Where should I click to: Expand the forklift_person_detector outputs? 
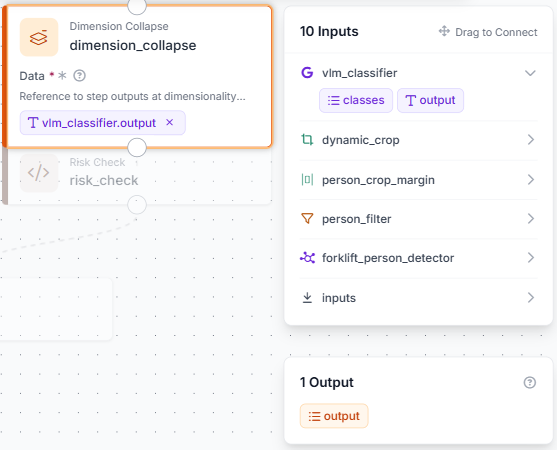pyautogui.click(x=531, y=258)
